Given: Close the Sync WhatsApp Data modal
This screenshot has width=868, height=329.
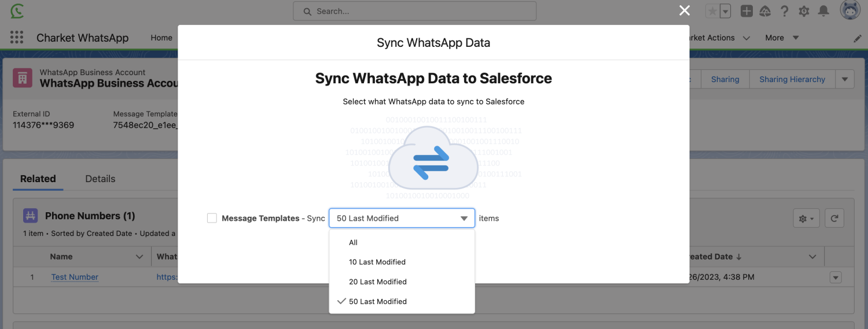Looking at the screenshot, I should pyautogui.click(x=685, y=10).
